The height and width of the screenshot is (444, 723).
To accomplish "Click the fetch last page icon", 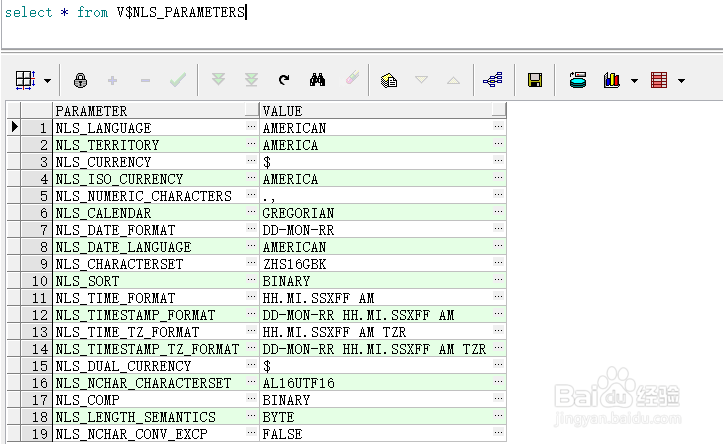I will coord(251,80).
